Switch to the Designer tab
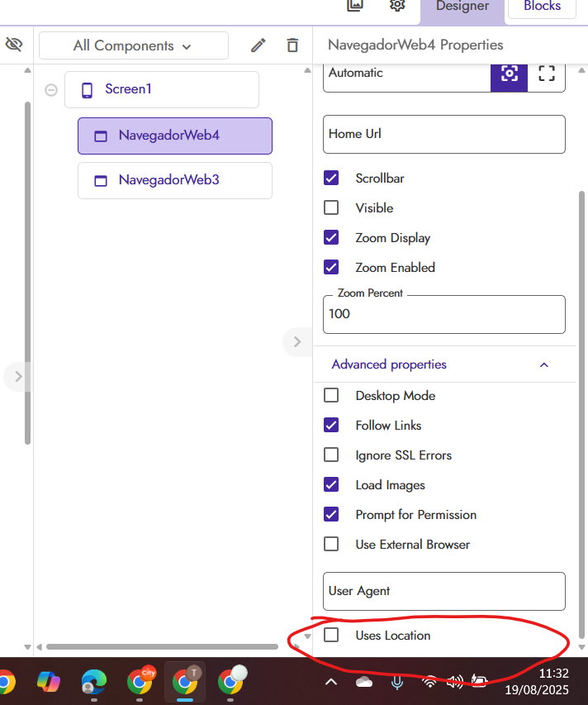The image size is (588, 705). 462,7
